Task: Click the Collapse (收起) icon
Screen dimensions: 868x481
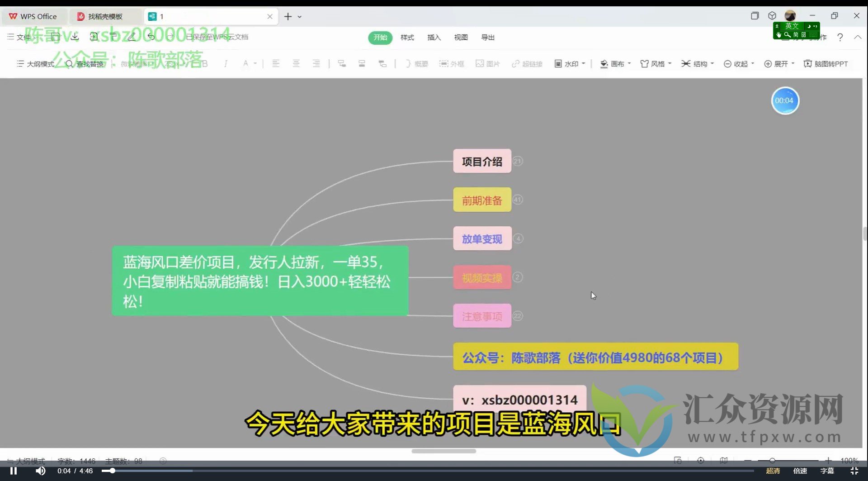Action: pyautogui.click(x=727, y=63)
